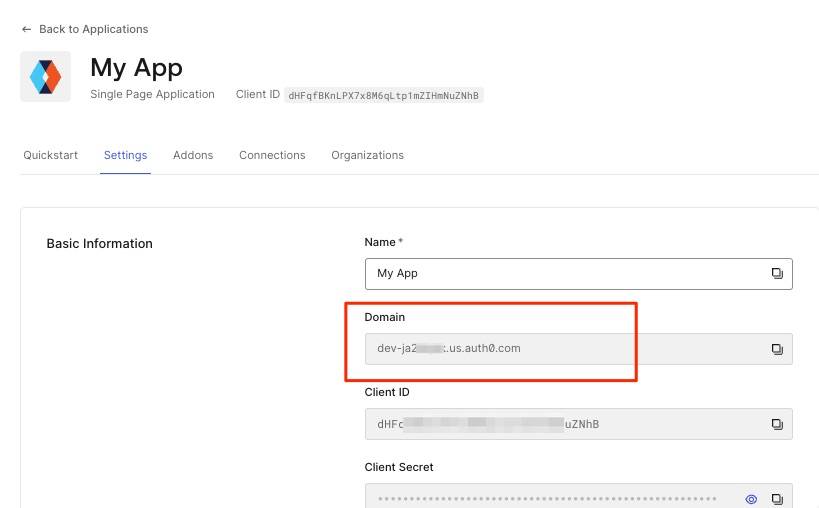Open the Addons tab

(x=193, y=155)
